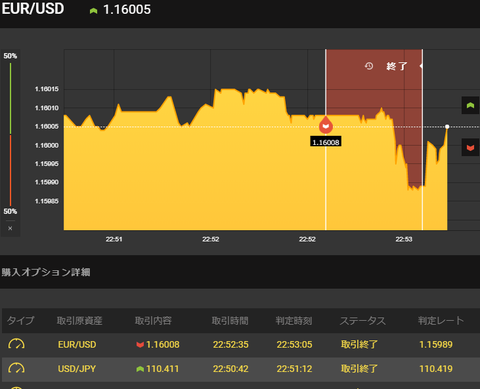480x389 pixels.
Task: Click the 22:52:35 trade time cell
Action: tap(231, 344)
